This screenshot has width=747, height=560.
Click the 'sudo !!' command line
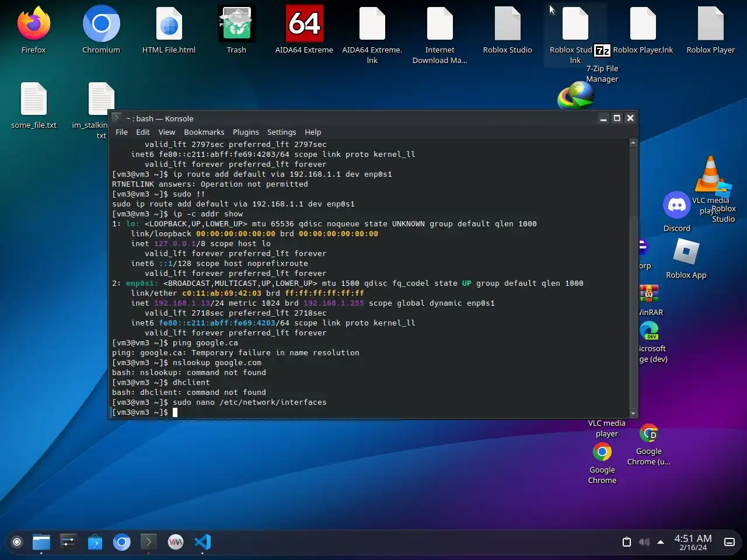159,194
